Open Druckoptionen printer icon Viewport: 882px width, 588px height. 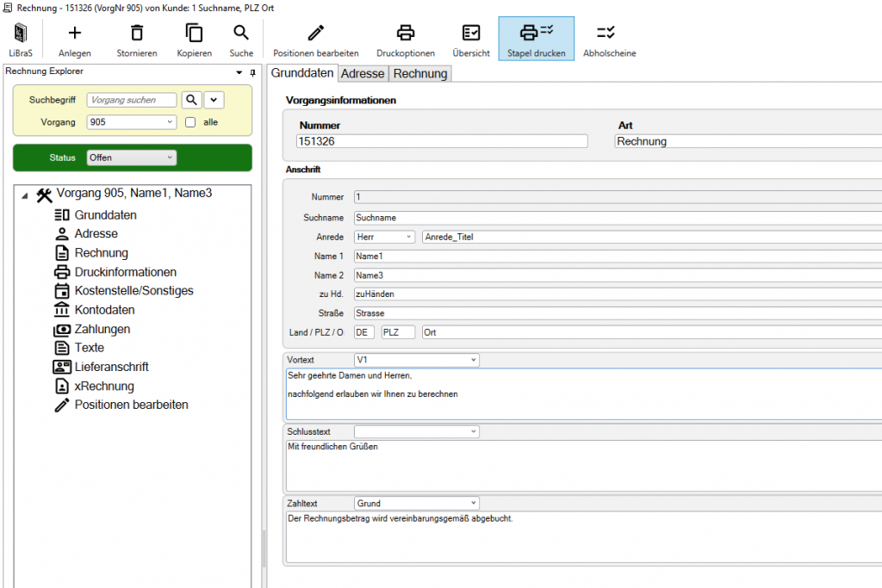click(x=406, y=34)
